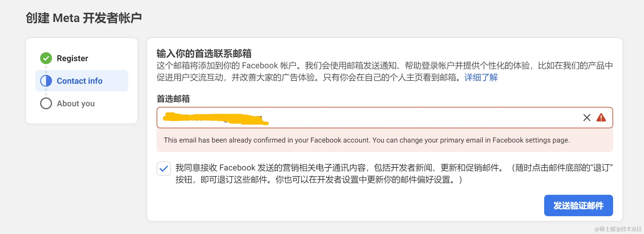Image resolution: width=644 pixels, height=234 pixels.
Task: Uncheck the marketing emails consent checkbox
Action: [x=164, y=169]
